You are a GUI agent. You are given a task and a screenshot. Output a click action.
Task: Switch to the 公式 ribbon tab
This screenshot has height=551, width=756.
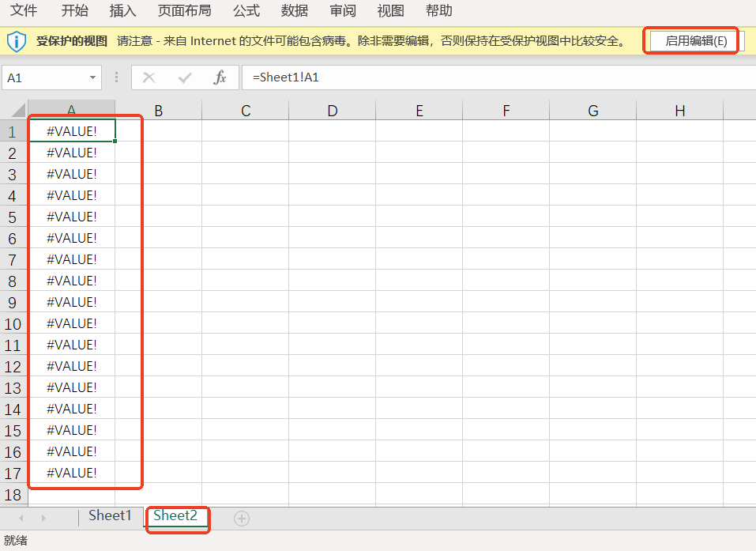point(246,11)
